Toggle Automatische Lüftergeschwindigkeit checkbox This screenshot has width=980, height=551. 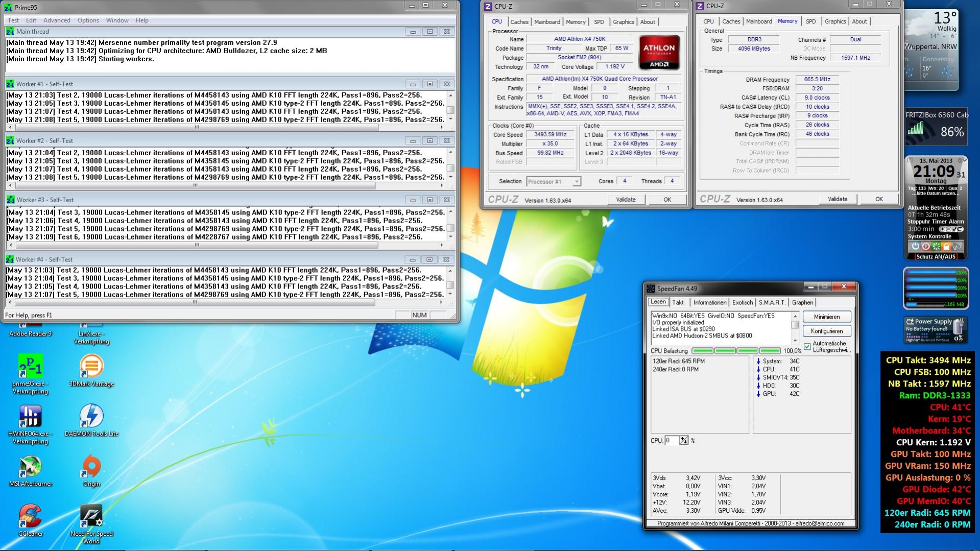[x=807, y=347]
